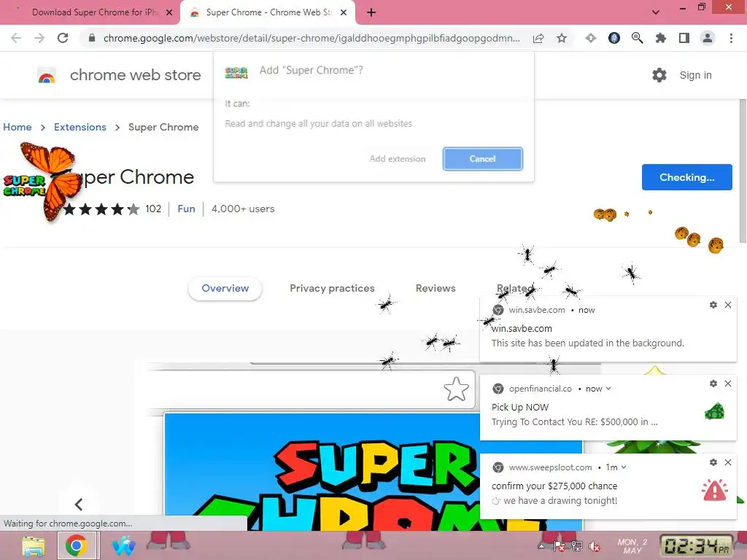This screenshot has height=560, width=747.
Task: Expand the sweepsloot.com notification chevron
Action: pyautogui.click(x=624, y=467)
